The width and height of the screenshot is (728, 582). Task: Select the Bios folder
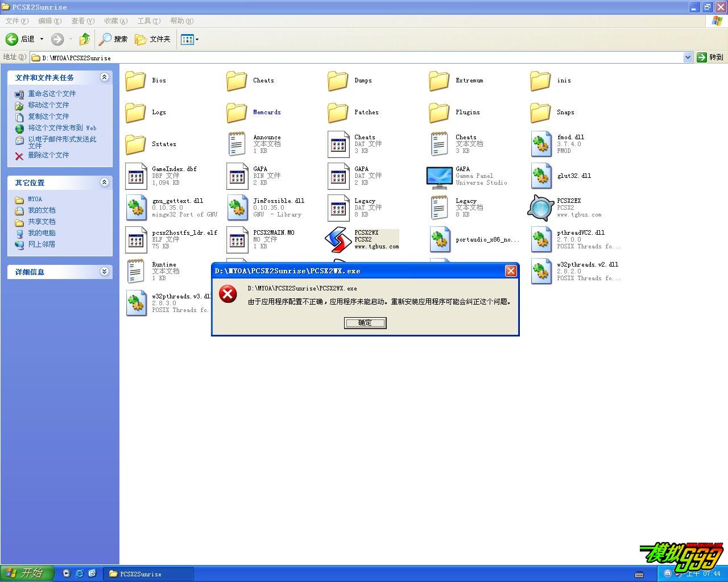pos(135,80)
